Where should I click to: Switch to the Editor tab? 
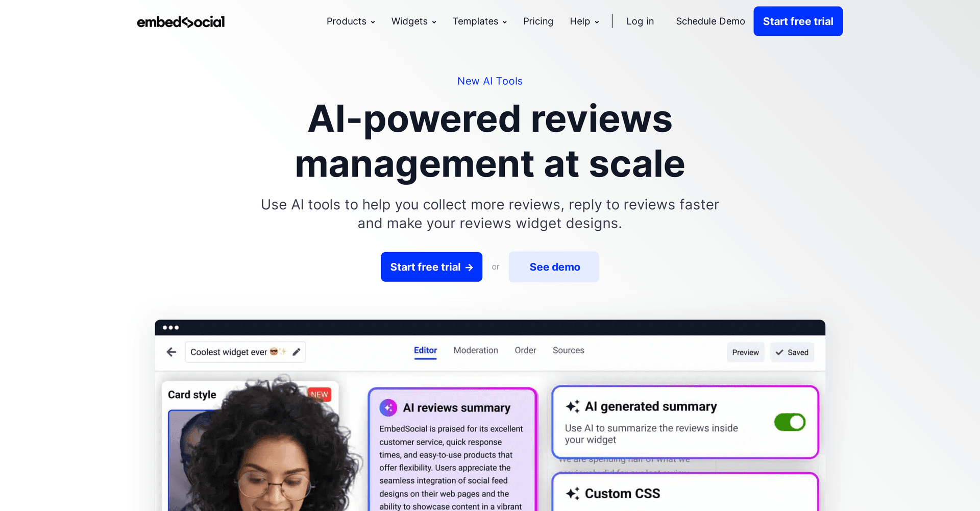[x=425, y=350]
